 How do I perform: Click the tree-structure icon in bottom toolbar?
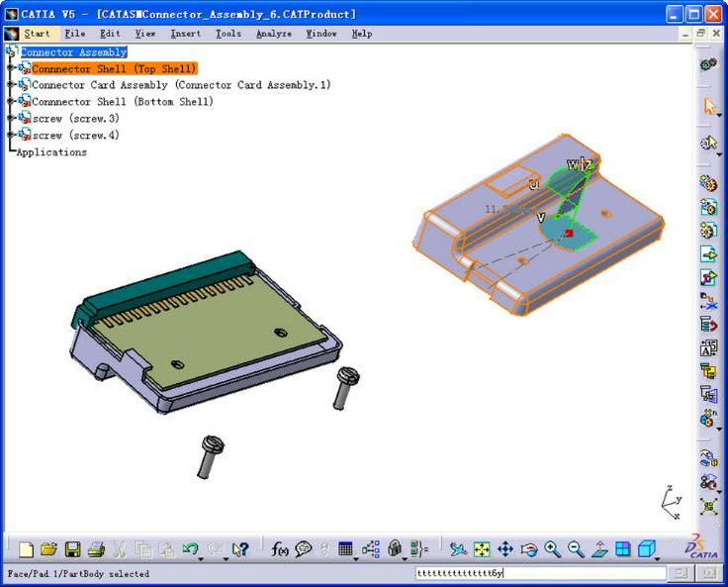(x=371, y=549)
